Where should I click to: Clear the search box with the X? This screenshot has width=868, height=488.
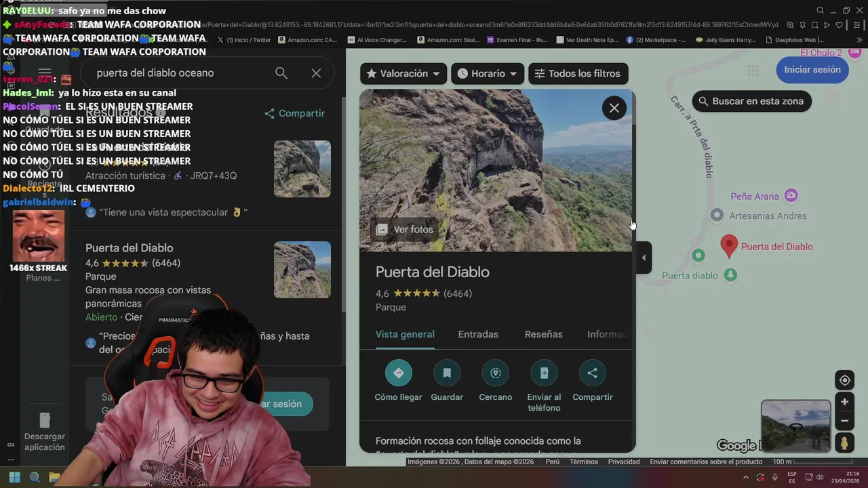coord(316,73)
